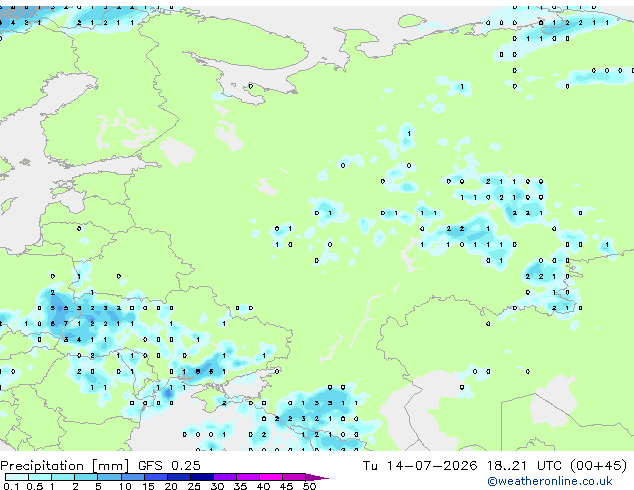Screen dimensions: 634x490
Task: Click the '(00+45)' forecast offset text
Action: click(599, 466)
